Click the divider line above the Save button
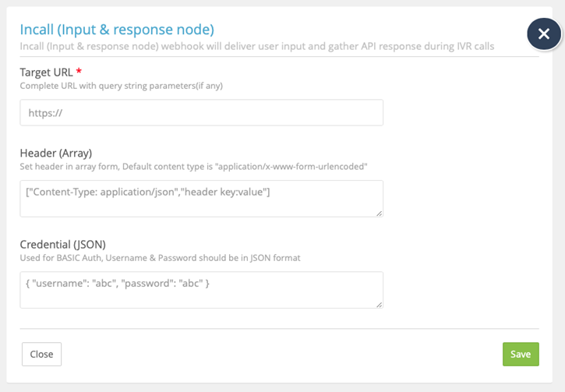565x392 pixels. click(279, 329)
